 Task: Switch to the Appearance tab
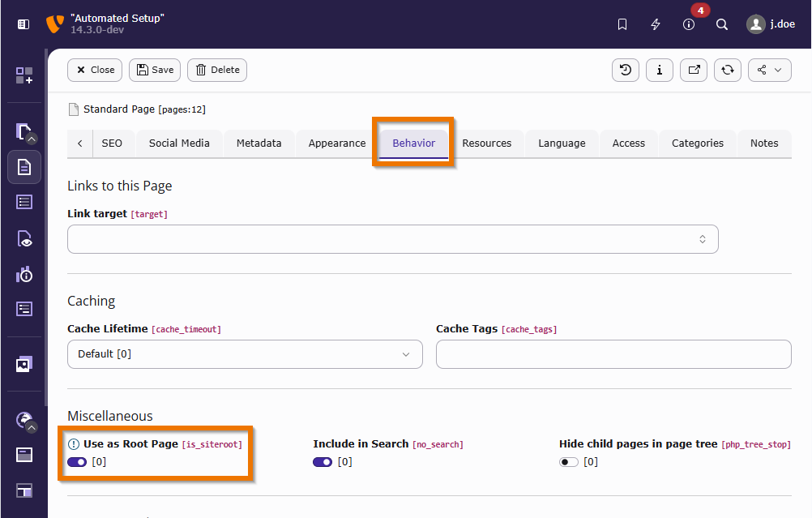coord(337,143)
